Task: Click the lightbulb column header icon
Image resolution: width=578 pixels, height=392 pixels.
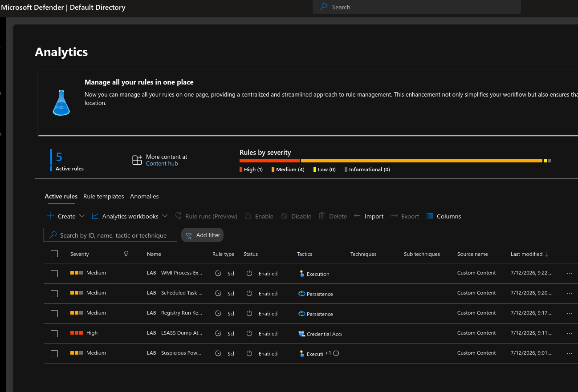Action: point(126,254)
